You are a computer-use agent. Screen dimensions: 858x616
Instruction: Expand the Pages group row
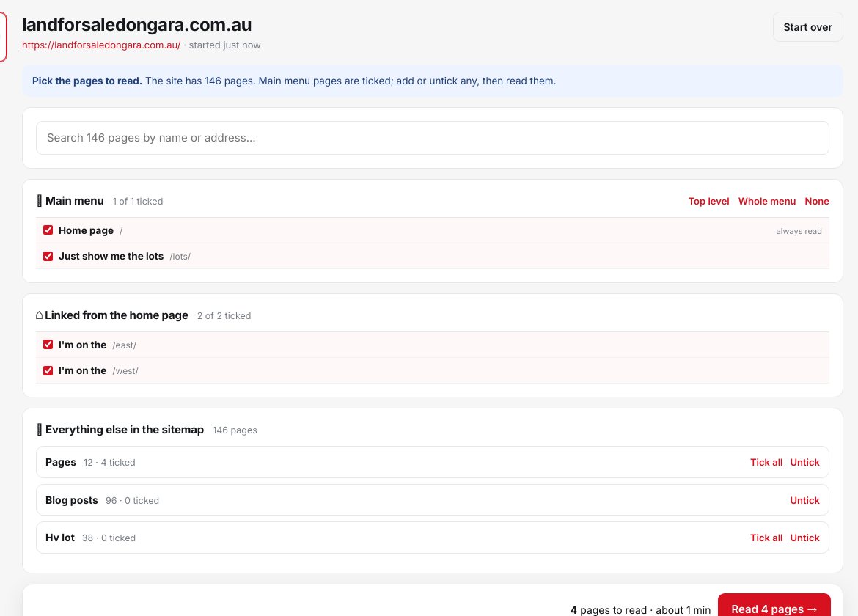click(x=432, y=462)
